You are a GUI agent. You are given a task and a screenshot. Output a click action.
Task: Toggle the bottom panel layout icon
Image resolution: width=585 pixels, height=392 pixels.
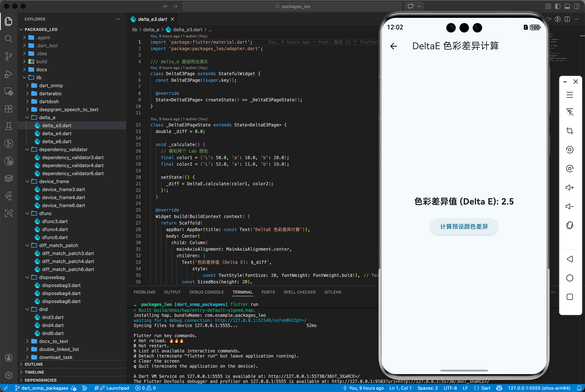click(x=567, y=7)
